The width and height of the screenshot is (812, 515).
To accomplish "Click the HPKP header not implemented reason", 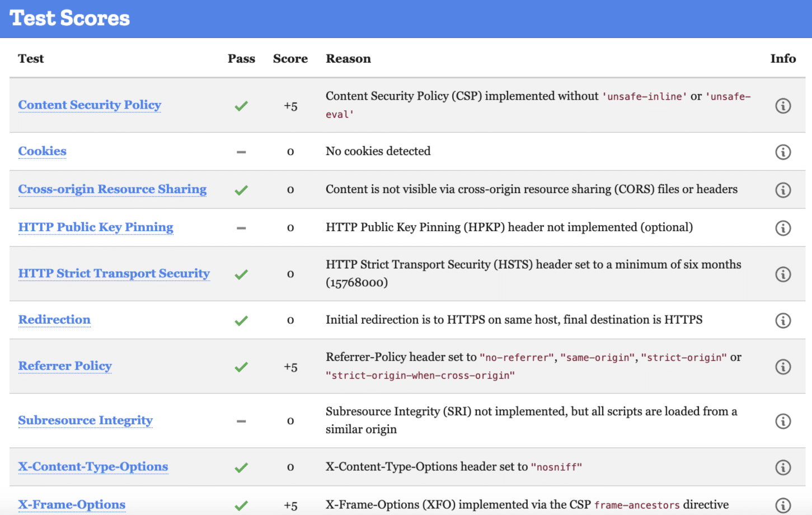I will pos(509,227).
